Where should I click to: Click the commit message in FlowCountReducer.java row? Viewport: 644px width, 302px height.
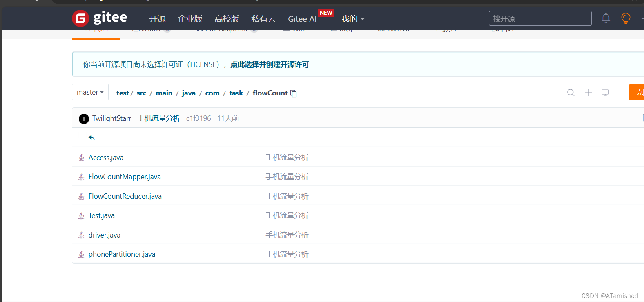(287, 196)
